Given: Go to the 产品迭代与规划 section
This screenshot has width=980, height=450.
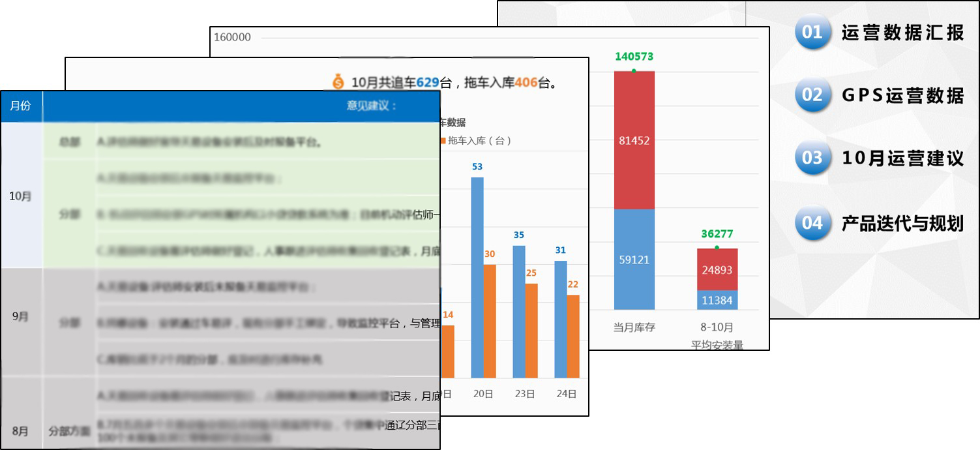Looking at the screenshot, I should click(902, 223).
